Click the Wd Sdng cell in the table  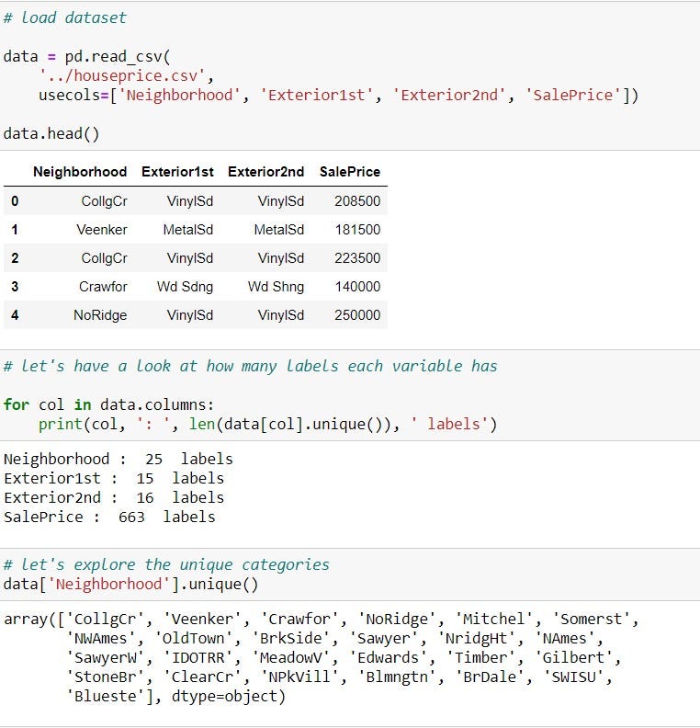(185, 287)
